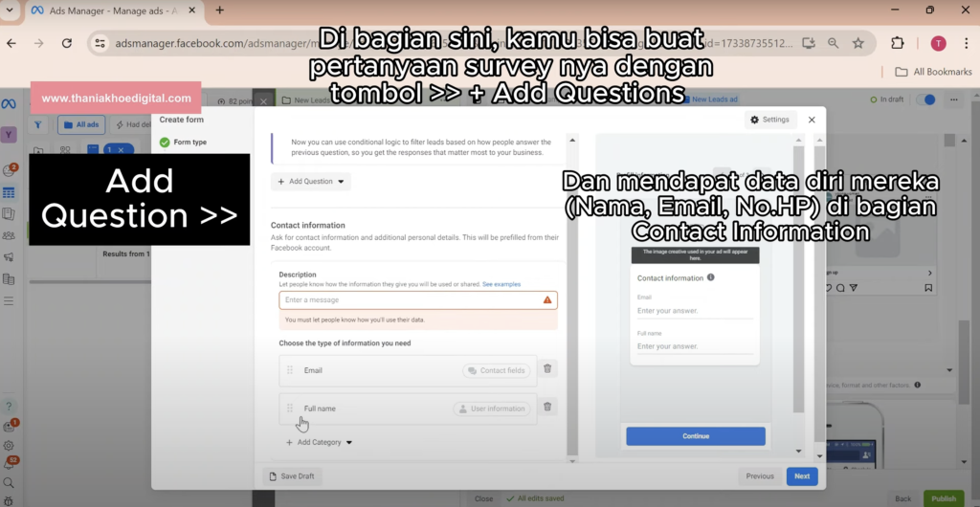Click the zoom magnifier icon in address bar
The image size is (980, 507).
[834, 43]
